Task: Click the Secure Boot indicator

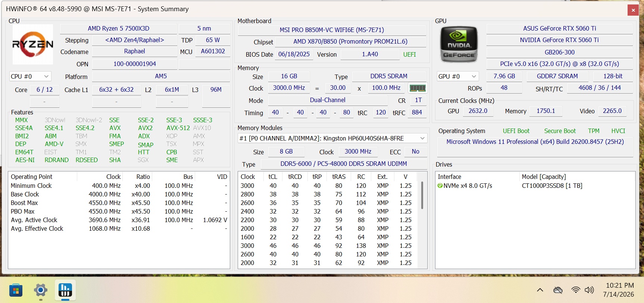Action: click(560, 131)
